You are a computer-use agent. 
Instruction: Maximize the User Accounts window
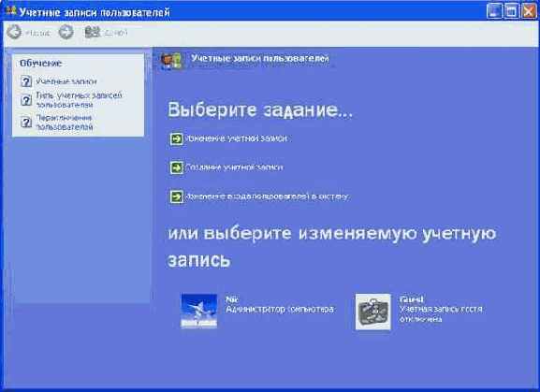coord(512,11)
